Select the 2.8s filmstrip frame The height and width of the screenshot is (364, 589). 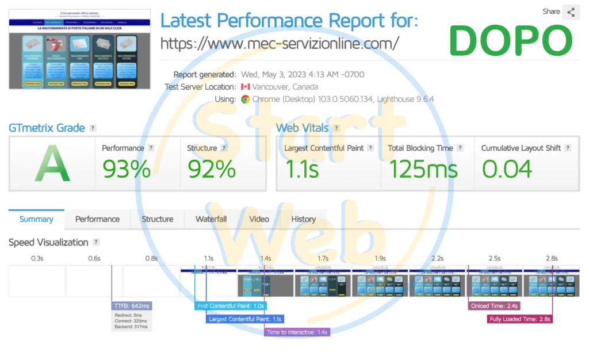[x=552, y=281]
